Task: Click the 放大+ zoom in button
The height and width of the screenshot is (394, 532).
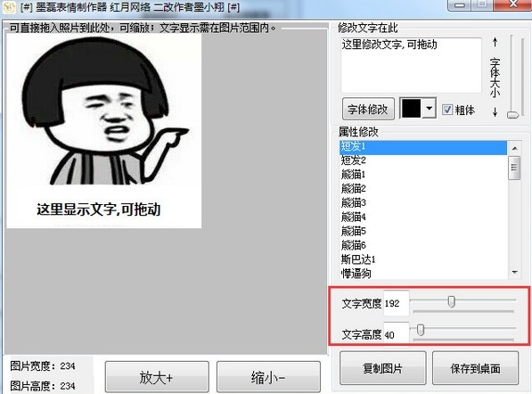Action: click(x=157, y=377)
